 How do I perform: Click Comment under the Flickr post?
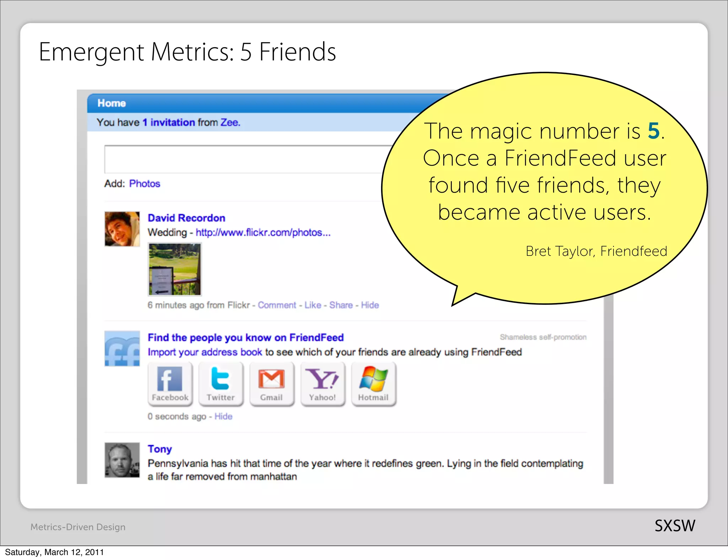click(x=277, y=305)
